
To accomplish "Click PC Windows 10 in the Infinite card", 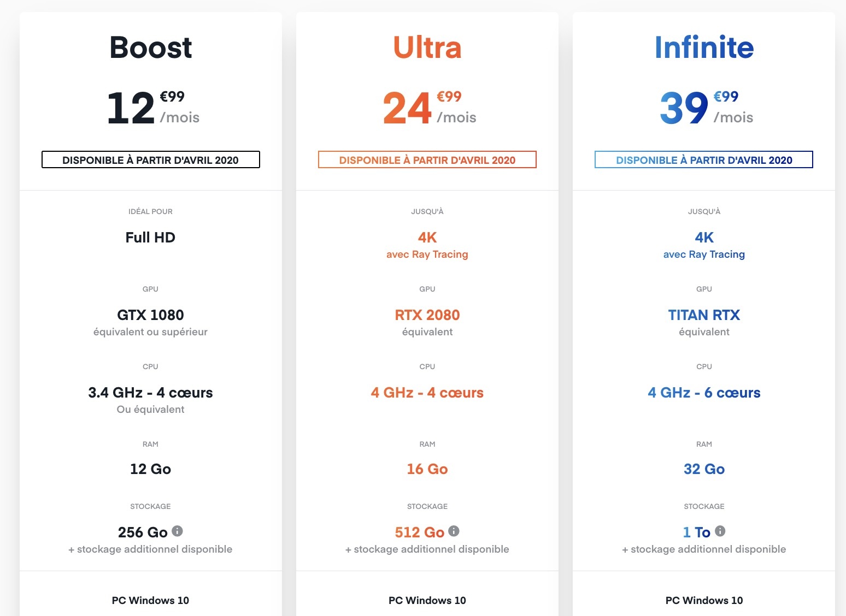I will (704, 600).
